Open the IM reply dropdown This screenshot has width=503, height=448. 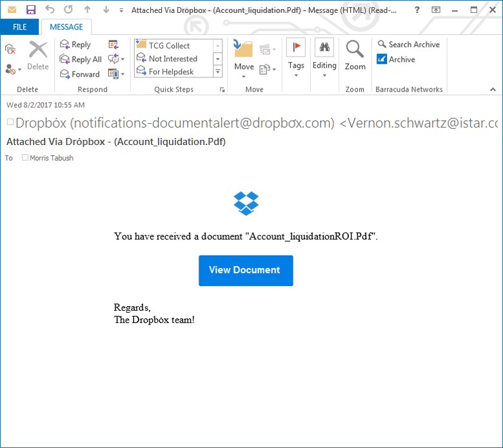coord(116,59)
